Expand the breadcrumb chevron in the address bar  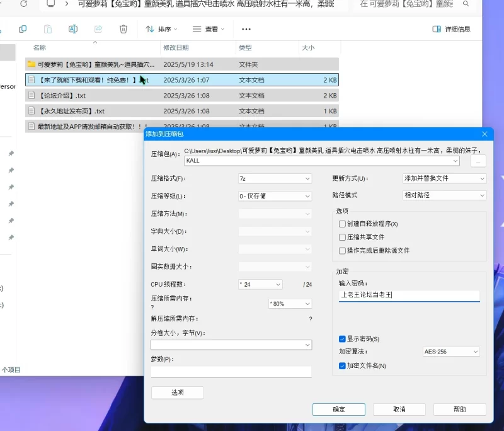click(x=67, y=4)
